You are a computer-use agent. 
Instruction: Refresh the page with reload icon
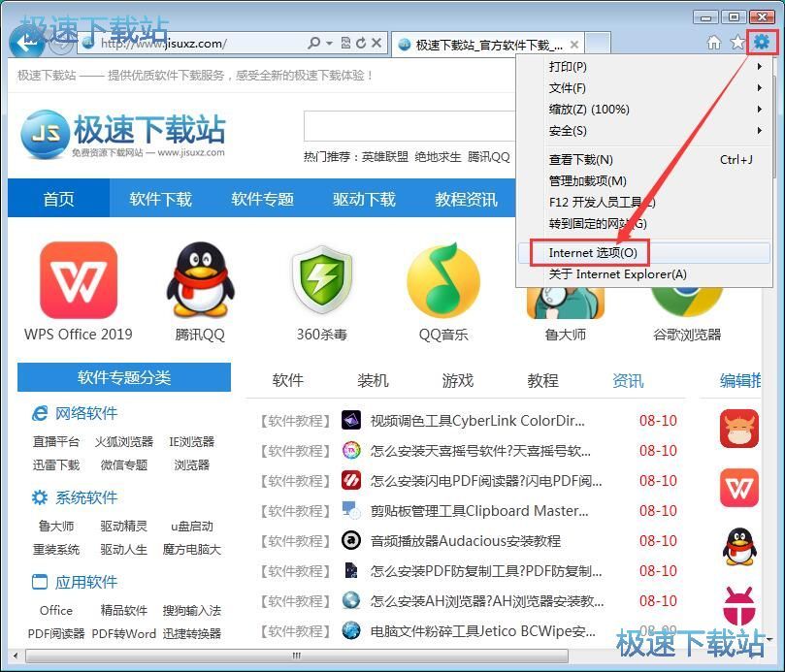(361, 44)
